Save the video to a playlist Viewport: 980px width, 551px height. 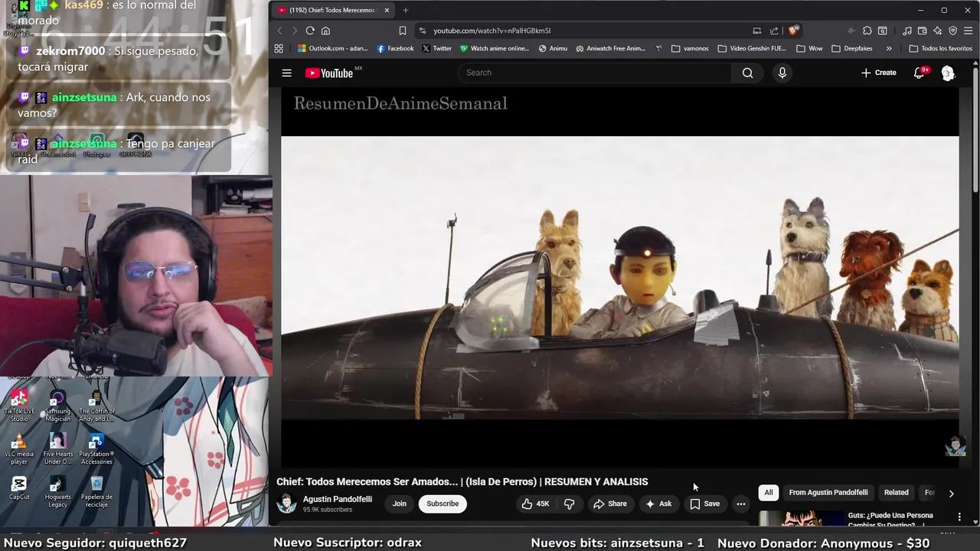click(704, 504)
